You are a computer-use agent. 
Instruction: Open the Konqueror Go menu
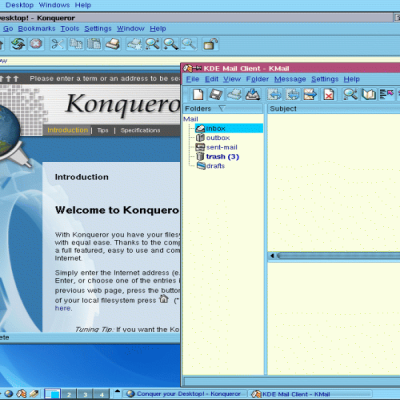pyautogui.click(x=8, y=29)
